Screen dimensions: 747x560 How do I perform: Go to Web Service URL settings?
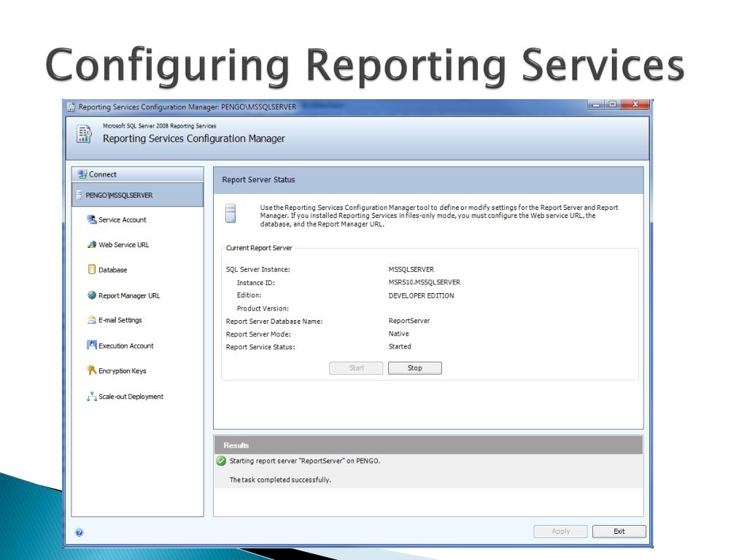pos(124,245)
